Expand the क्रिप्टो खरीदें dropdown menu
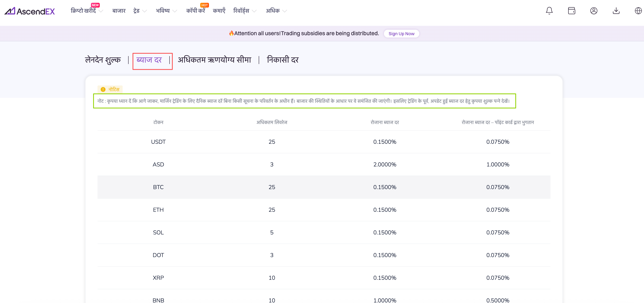644x303 pixels. pyautogui.click(x=87, y=11)
